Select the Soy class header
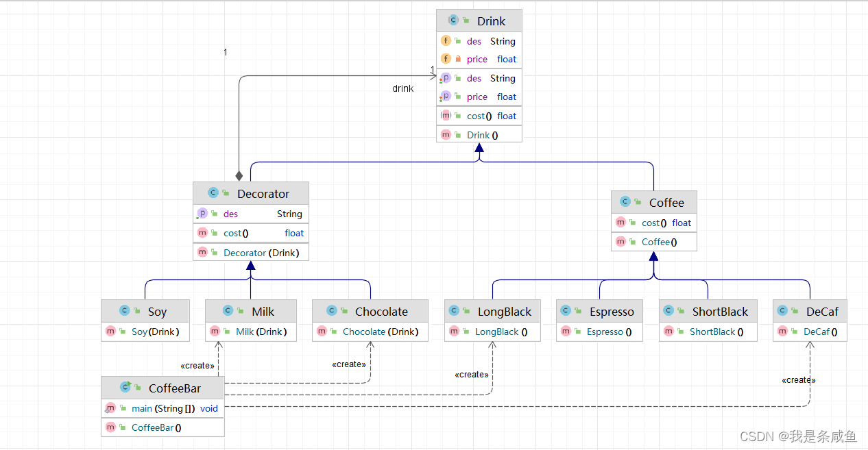This screenshot has width=868, height=450. pos(145,311)
